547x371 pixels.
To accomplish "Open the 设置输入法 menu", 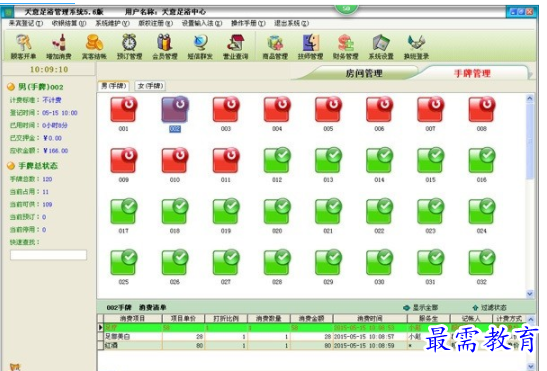I will coord(202,23).
